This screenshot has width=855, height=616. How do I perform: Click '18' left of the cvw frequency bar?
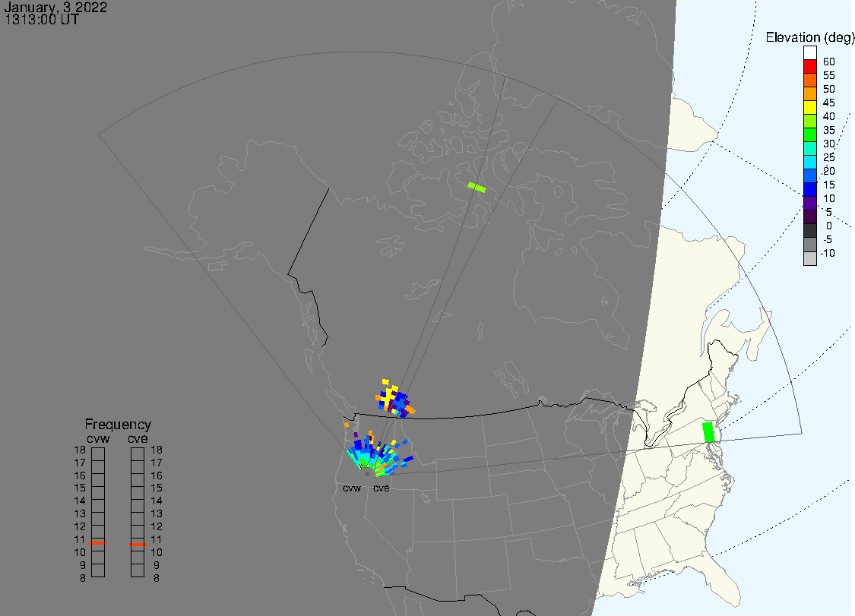pos(80,450)
